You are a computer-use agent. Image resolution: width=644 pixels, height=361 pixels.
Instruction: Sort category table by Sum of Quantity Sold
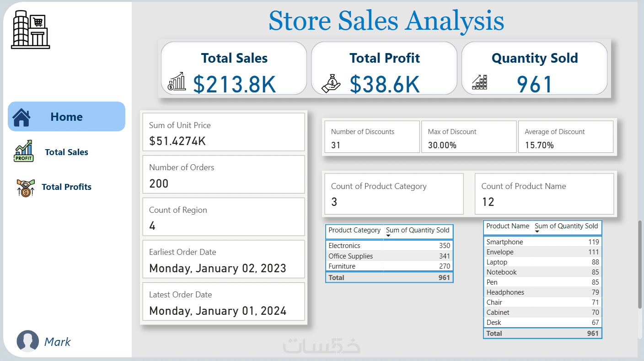click(x=418, y=230)
